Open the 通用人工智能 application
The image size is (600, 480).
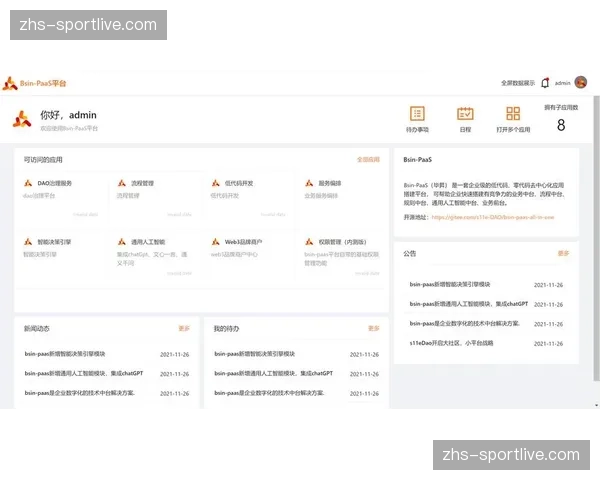[x=146, y=242]
